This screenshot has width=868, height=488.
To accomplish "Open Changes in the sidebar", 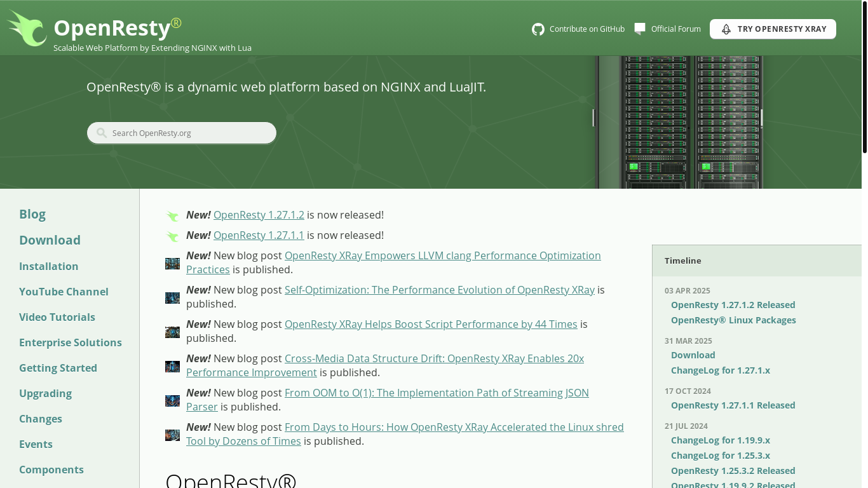I will tap(41, 419).
